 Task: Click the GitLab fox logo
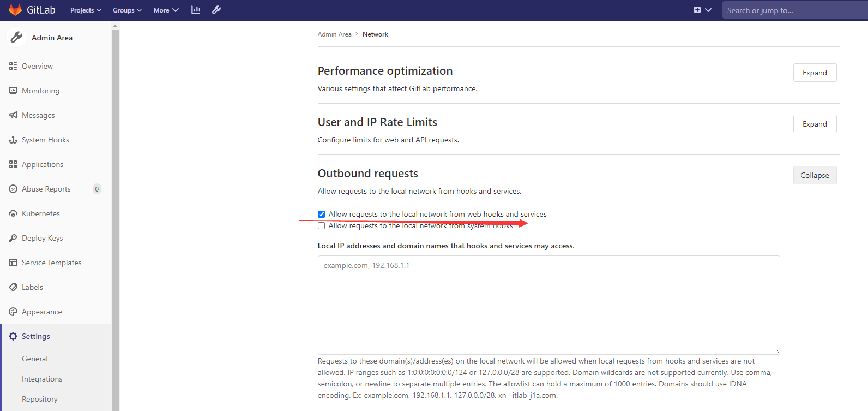tap(15, 10)
